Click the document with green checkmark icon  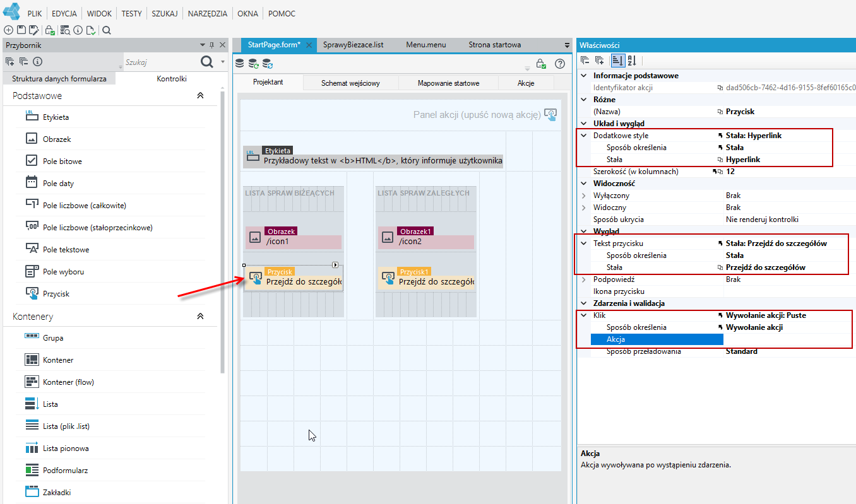[91, 30]
